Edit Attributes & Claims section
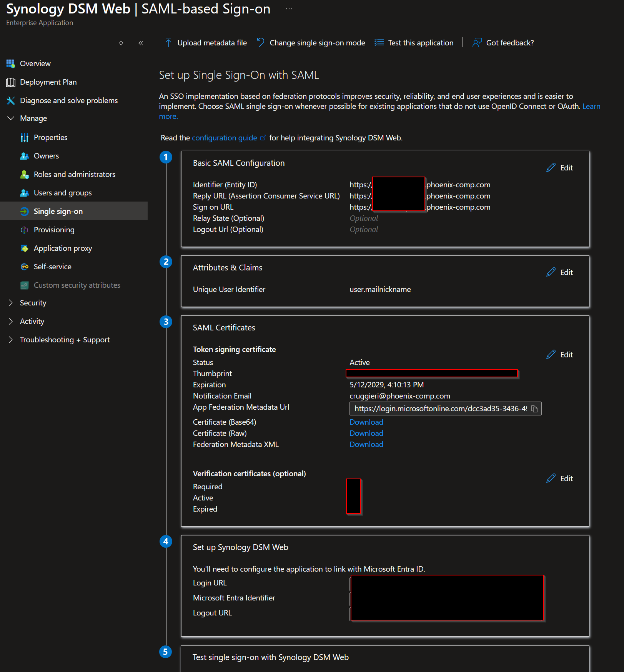This screenshot has height=672, width=624. [566, 272]
